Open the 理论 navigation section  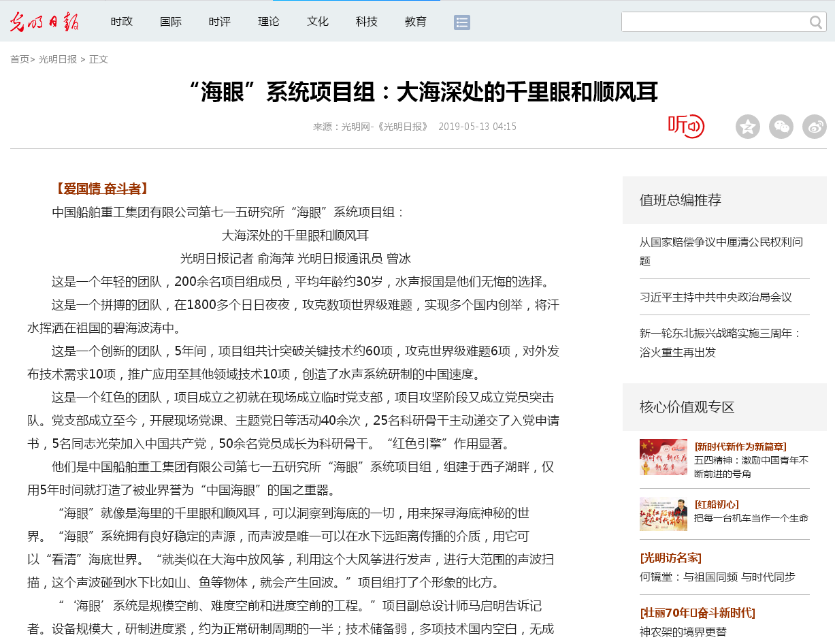click(269, 22)
